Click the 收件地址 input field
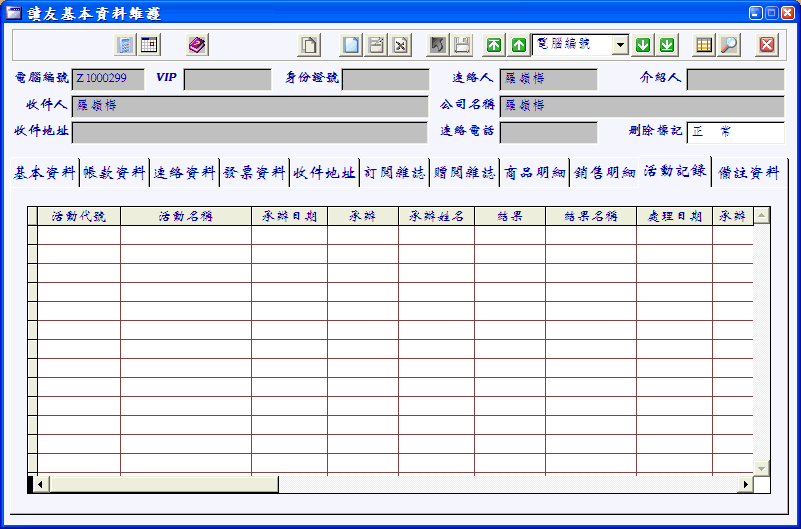The width and height of the screenshot is (801, 529). (x=250, y=133)
